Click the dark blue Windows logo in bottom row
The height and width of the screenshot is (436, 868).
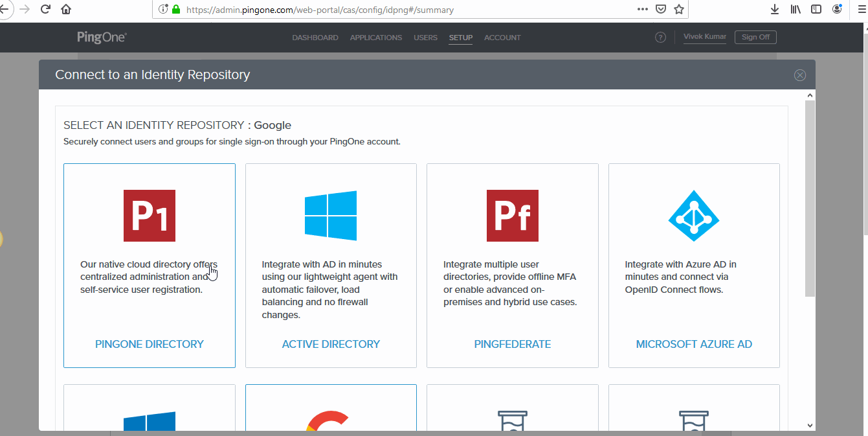(150, 421)
